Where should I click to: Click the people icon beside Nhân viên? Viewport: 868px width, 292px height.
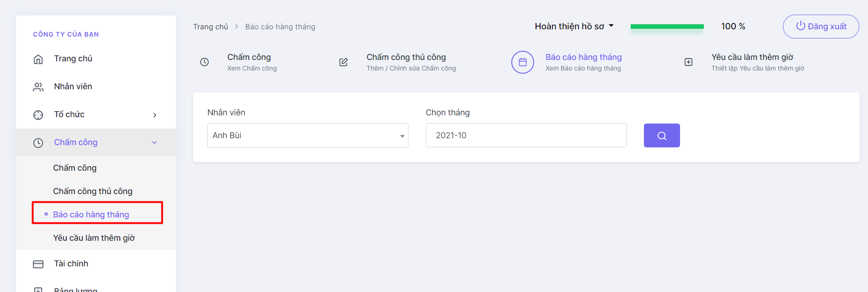(38, 87)
